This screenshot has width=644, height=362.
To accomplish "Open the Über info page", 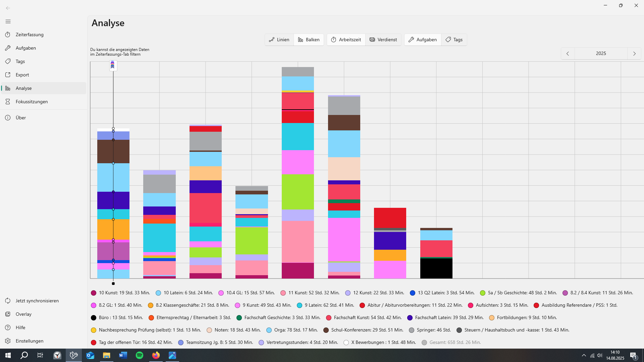I will (20, 118).
